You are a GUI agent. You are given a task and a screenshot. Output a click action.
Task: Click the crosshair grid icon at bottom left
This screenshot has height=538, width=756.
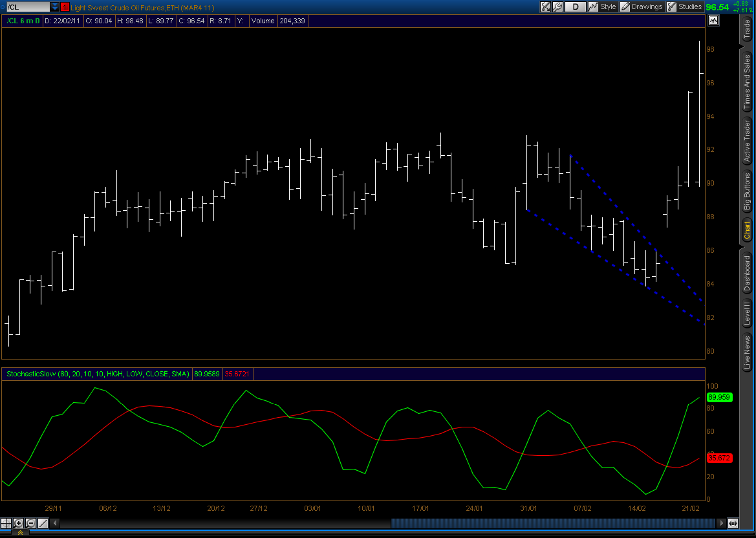[6, 523]
